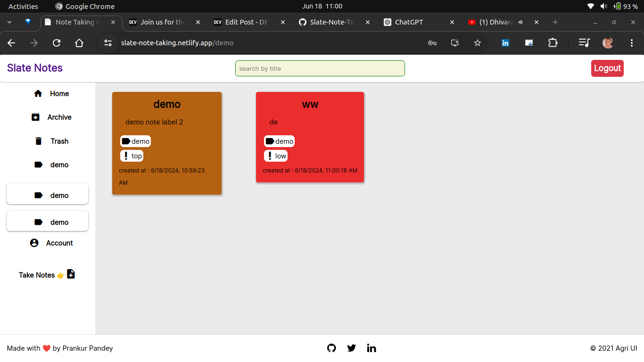Open the Account page in the sidebar
Viewport: 644px width, 362px height.
(51, 243)
